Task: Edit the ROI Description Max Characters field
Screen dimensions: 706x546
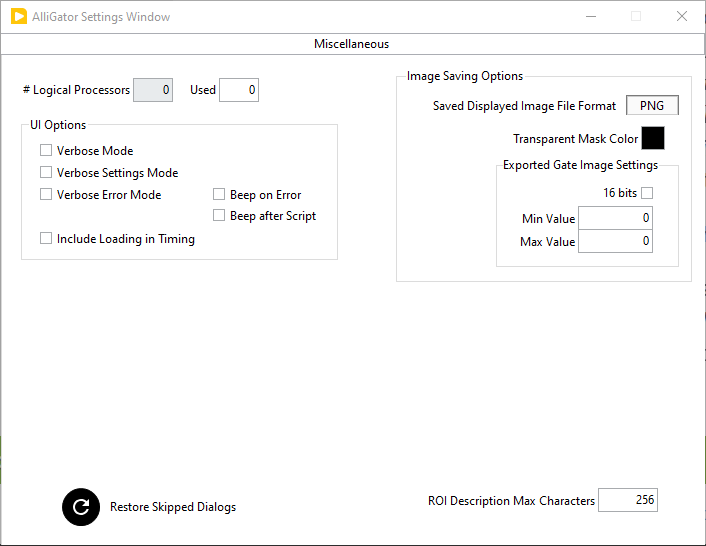Action: 628,500
